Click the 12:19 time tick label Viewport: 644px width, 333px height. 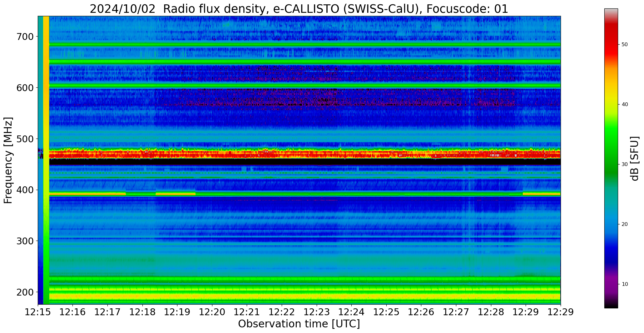pos(177,312)
